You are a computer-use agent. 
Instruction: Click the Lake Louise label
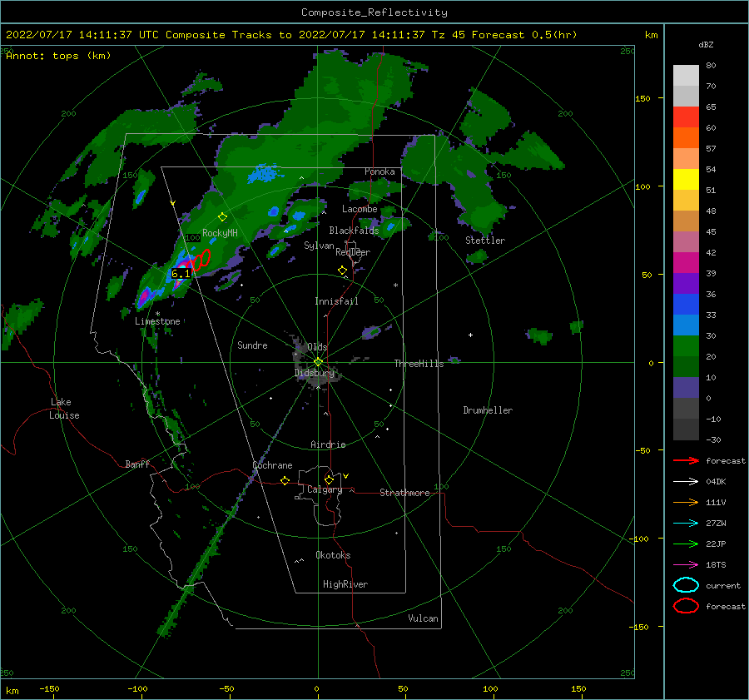pyautogui.click(x=64, y=409)
